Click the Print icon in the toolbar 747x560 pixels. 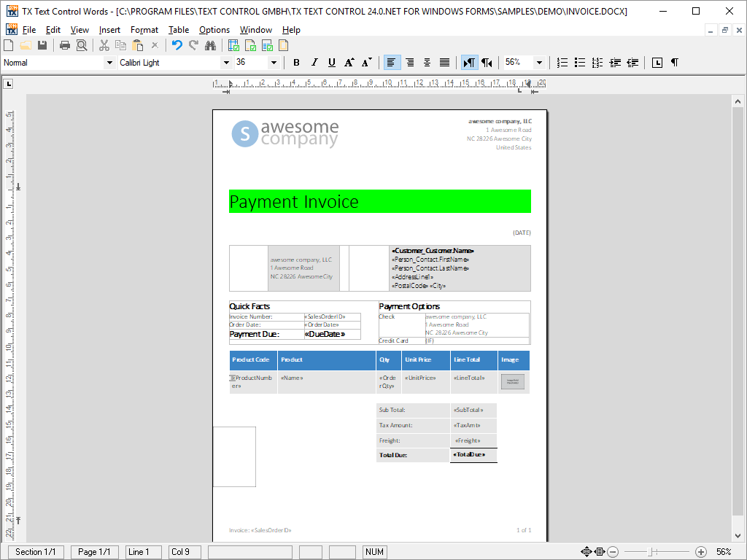(x=65, y=45)
